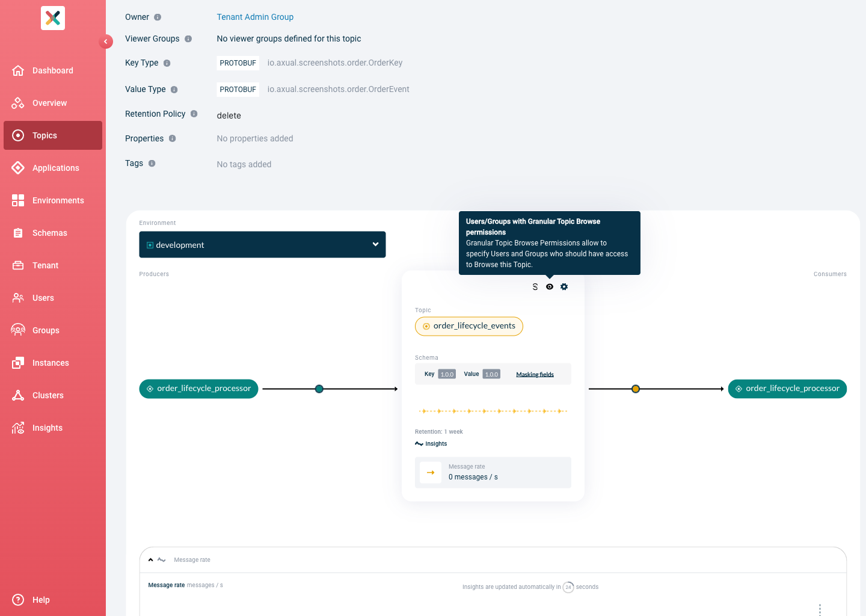The width and height of the screenshot is (866, 616).
Task: Open the environment dropdown showing development
Action: [x=262, y=245]
